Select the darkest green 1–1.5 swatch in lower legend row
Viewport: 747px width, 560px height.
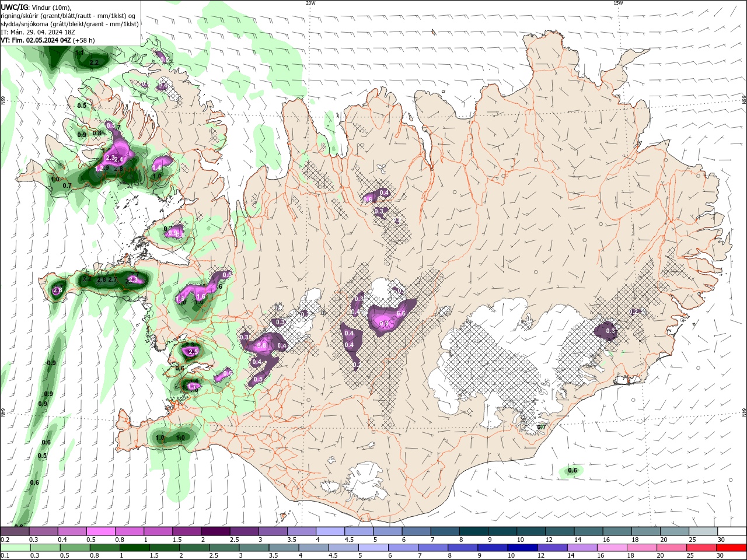coord(135,548)
